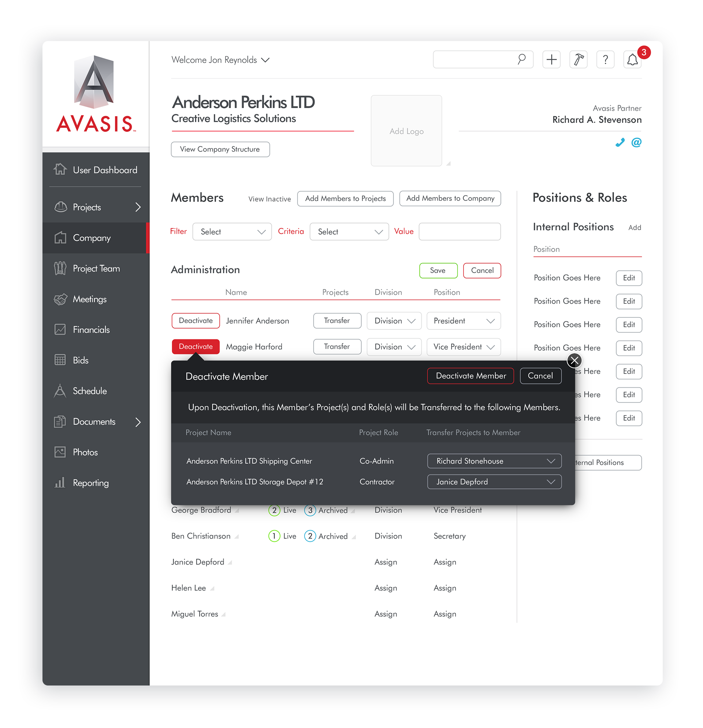Click the Company building icon
This screenshot has width=703, height=728.
(x=60, y=237)
